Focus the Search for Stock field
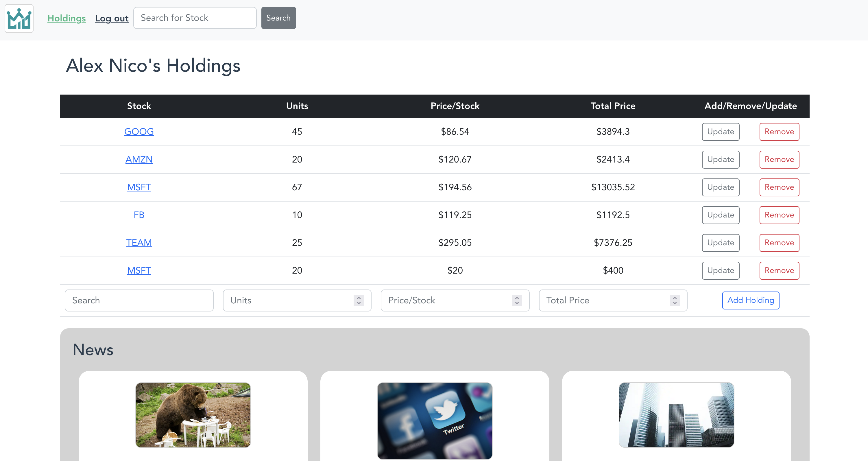Viewport: 868px width, 461px height. [x=195, y=18]
